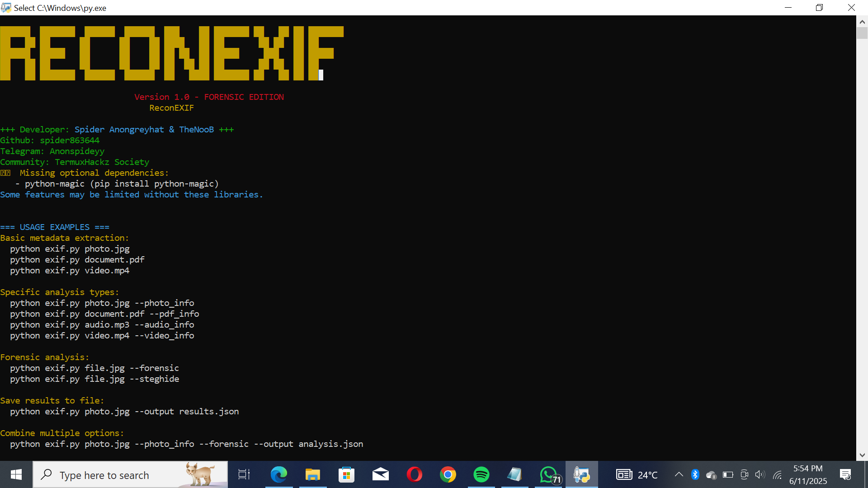Open Task View button

(x=244, y=474)
